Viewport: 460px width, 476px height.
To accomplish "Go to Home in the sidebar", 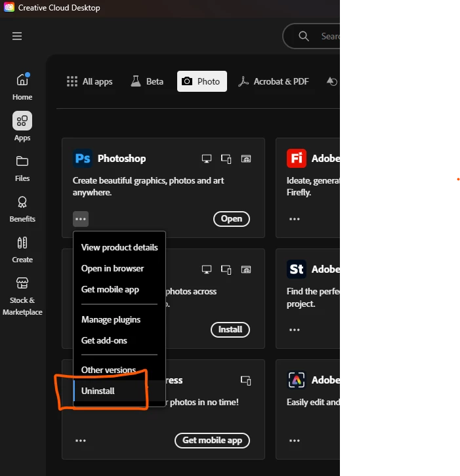I will pos(22,87).
